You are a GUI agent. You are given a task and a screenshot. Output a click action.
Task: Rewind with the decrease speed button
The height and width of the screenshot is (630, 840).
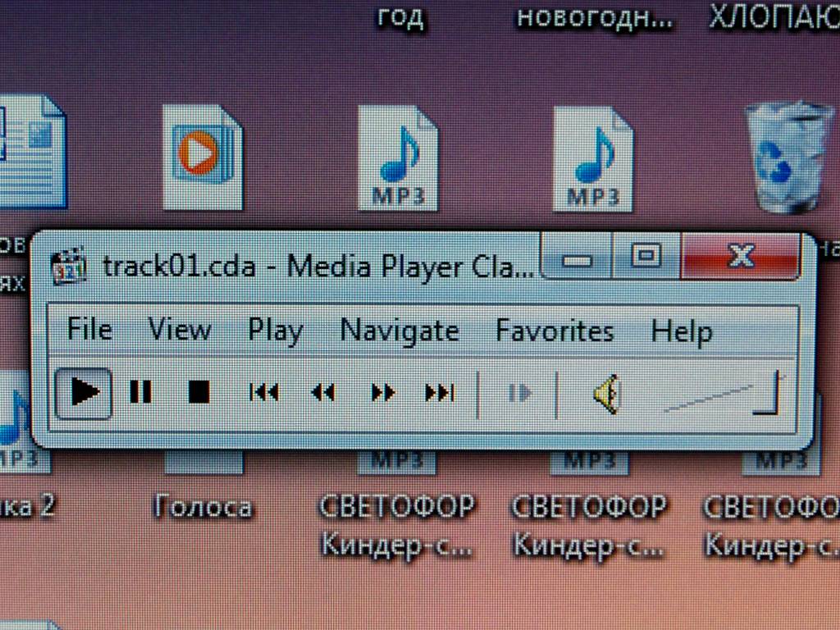point(323,393)
